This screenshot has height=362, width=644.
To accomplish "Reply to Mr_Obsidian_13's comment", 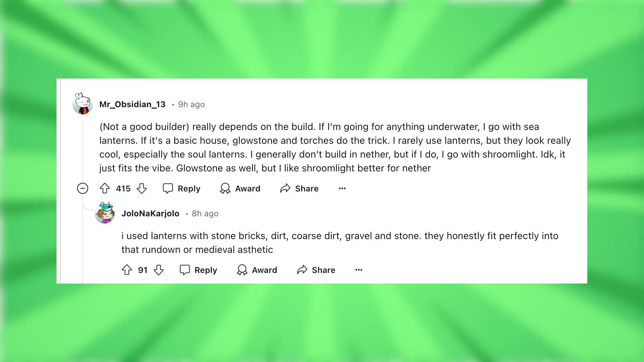I will tap(181, 188).
